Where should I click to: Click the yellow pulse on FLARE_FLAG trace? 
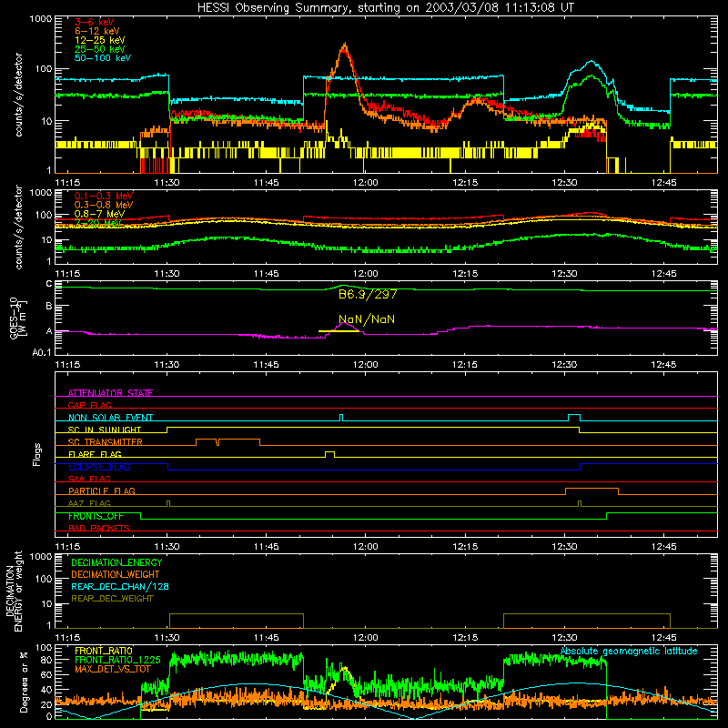tap(329, 454)
